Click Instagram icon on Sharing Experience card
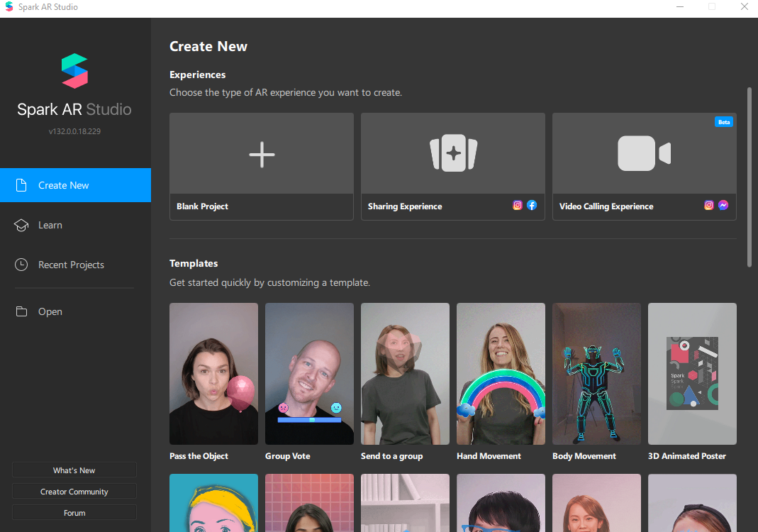 point(517,205)
